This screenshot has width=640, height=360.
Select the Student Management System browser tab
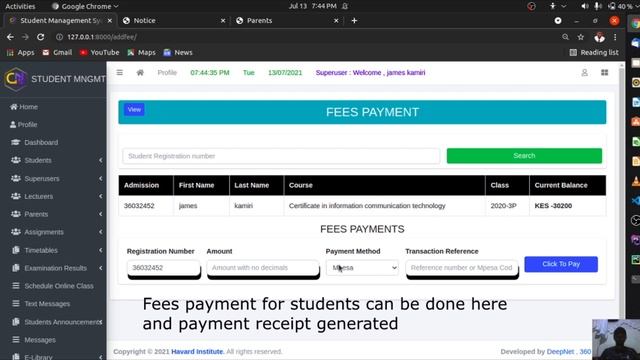point(60,20)
